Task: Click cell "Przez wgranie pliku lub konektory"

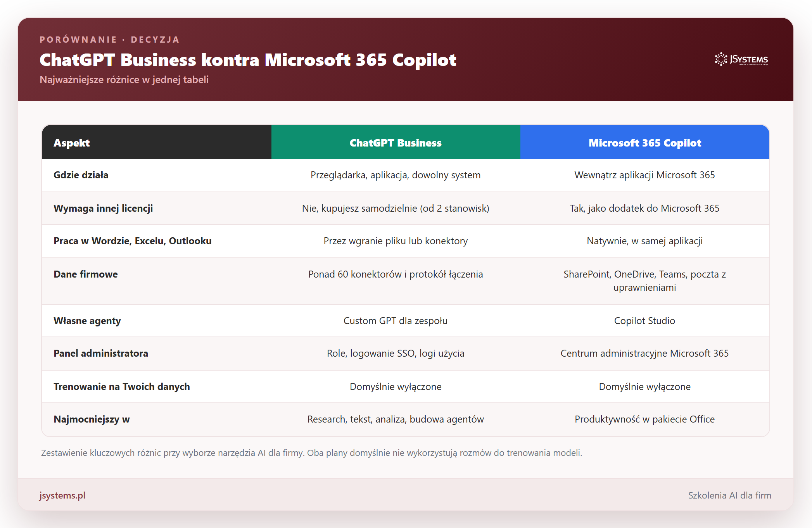Action: pyautogui.click(x=396, y=241)
